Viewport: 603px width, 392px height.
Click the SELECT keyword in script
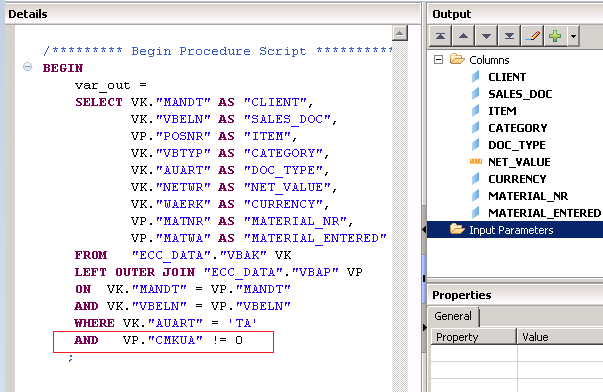[99, 102]
